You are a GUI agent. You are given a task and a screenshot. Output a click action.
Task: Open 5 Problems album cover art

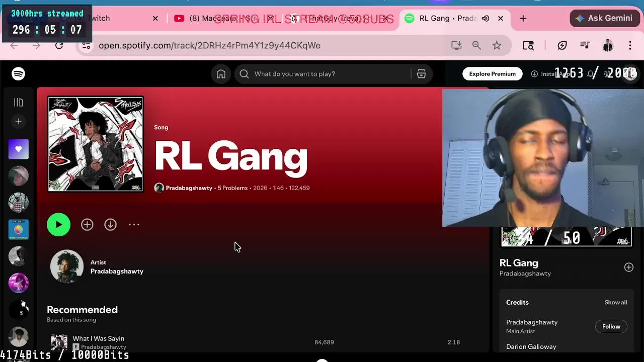[x=96, y=144]
